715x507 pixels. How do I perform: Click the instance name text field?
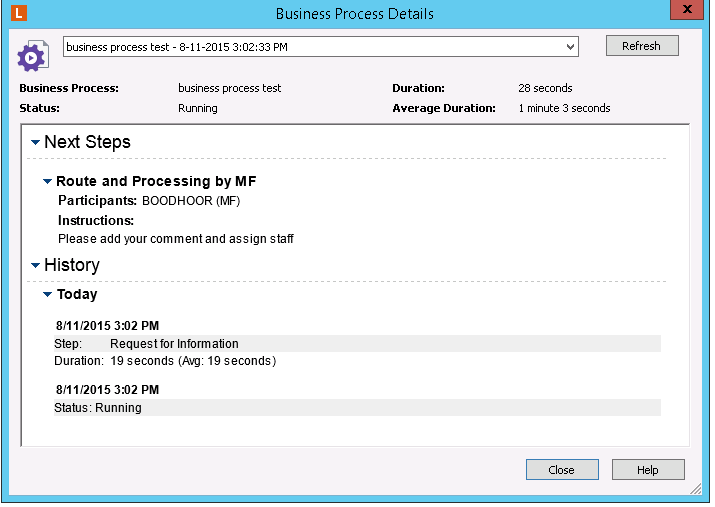coord(310,47)
